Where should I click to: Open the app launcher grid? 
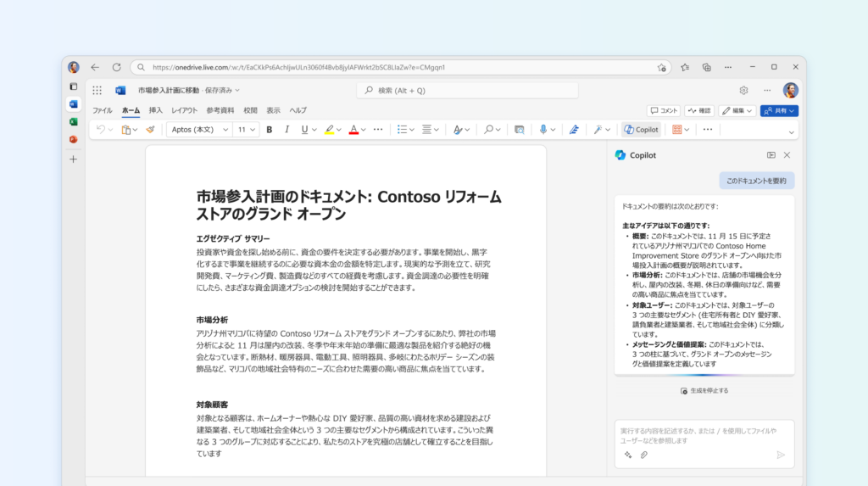[97, 90]
